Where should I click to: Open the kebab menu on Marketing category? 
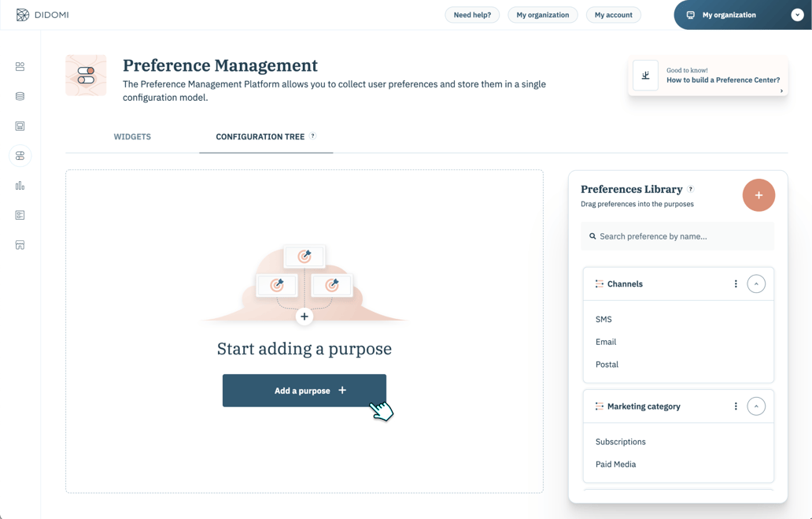click(736, 406)
